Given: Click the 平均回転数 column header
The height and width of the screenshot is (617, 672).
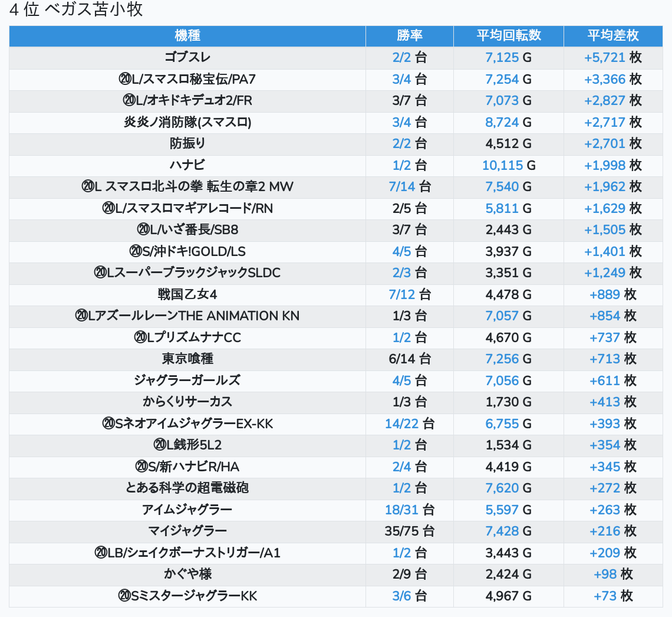Looking at the screenshot, I should pos(508,36).
